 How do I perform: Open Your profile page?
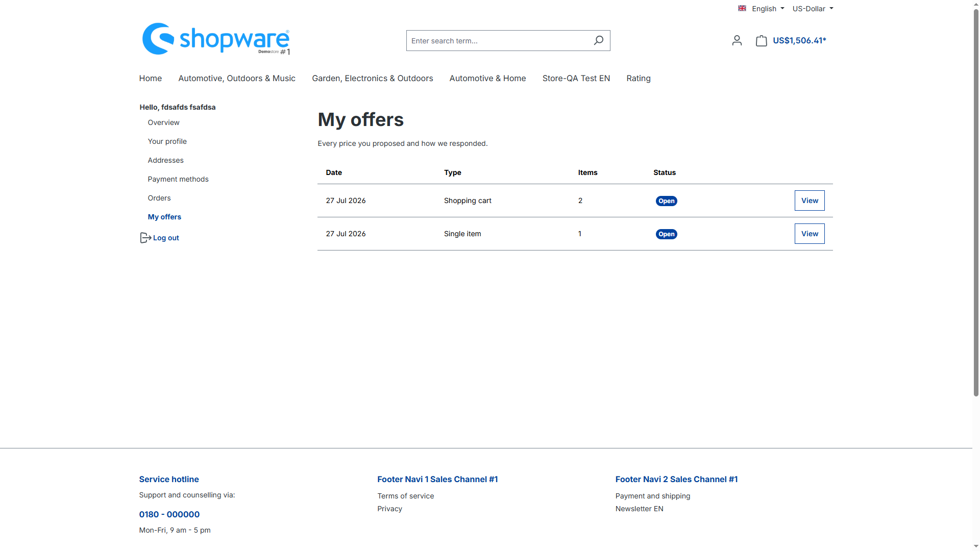click(x=167, y=141)
